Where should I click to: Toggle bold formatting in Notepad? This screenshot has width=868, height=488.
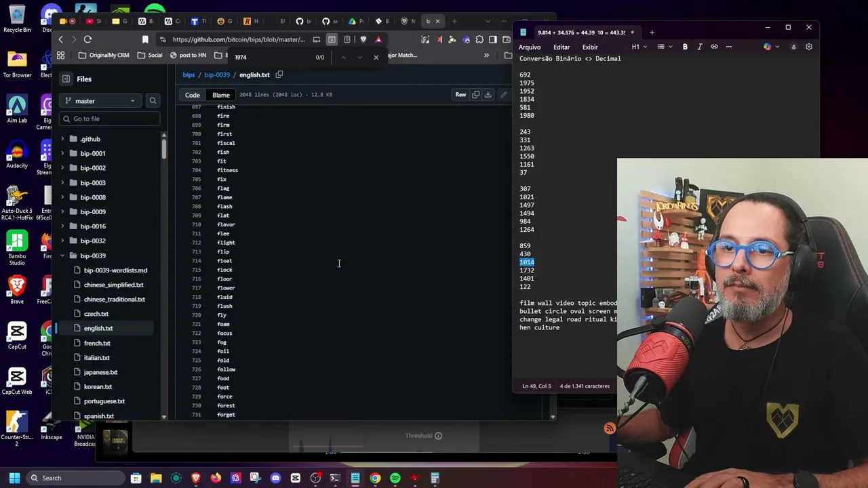(x=685, y=47)
